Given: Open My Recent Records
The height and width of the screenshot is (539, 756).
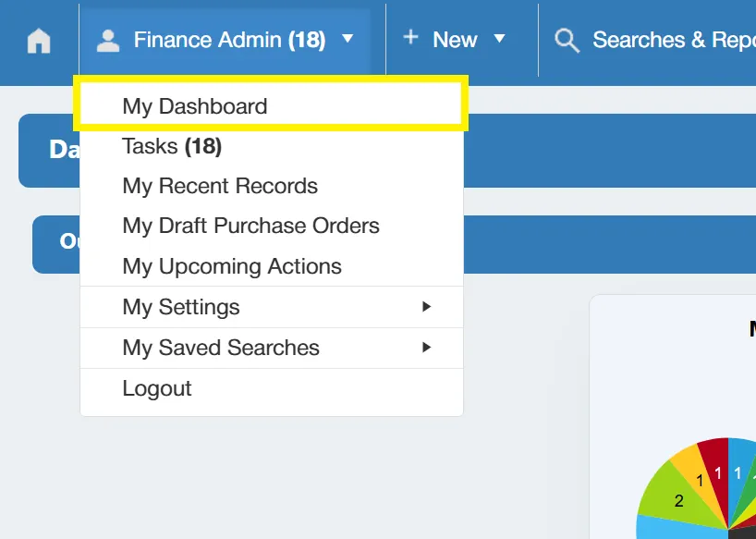Looking at the screenshot, I should pos(272,186).
